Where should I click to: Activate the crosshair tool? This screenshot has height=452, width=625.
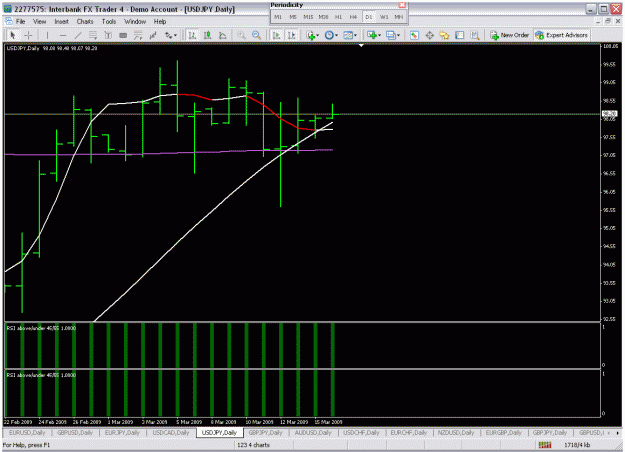(28, 35)
